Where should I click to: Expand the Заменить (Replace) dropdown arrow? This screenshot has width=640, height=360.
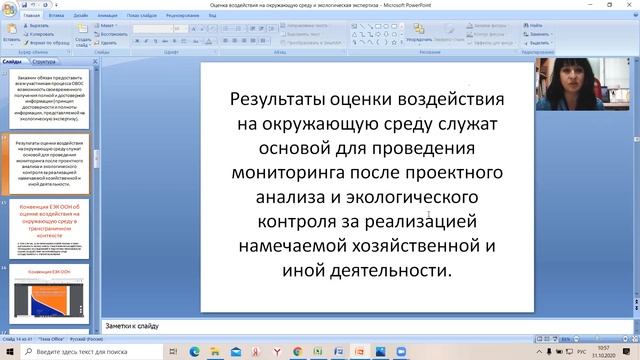tap(551, 34)
